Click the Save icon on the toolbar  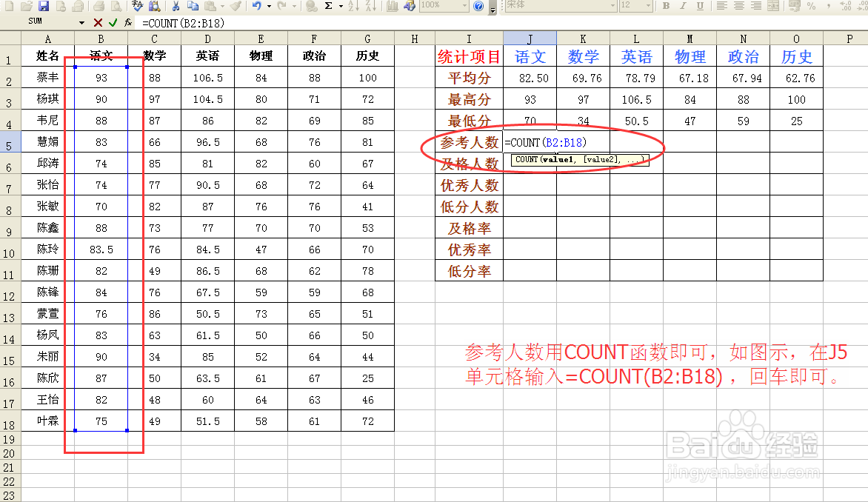click(44, 7)
